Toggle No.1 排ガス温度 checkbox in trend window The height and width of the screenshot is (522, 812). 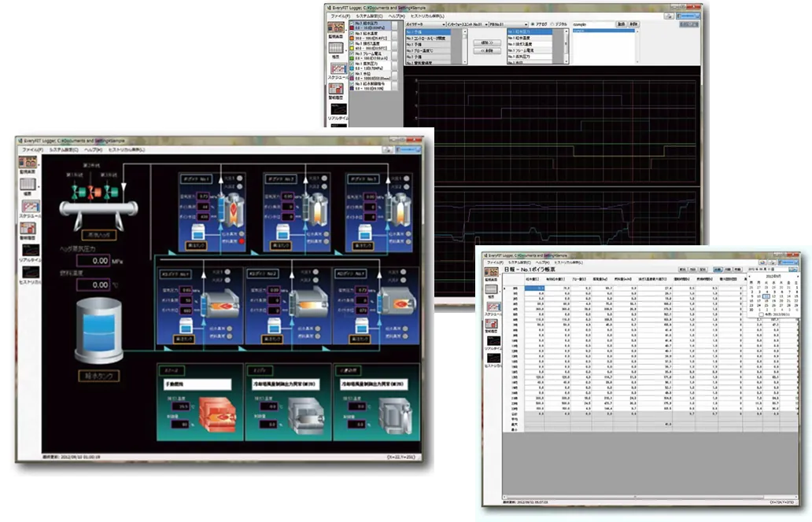pos(352,43)
